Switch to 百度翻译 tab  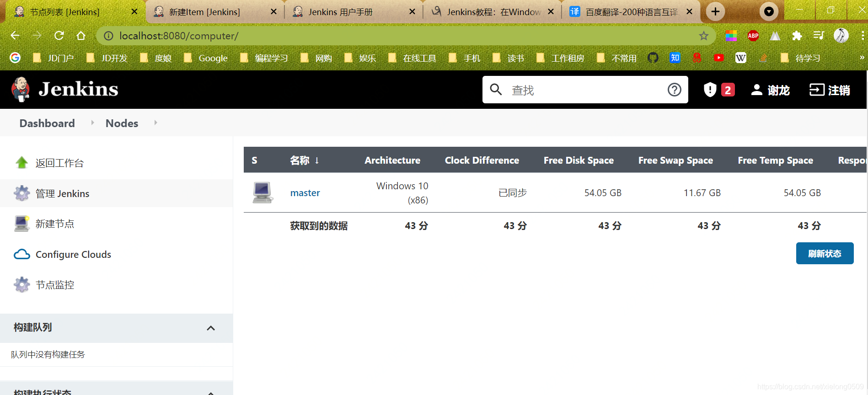click(631, 12)
